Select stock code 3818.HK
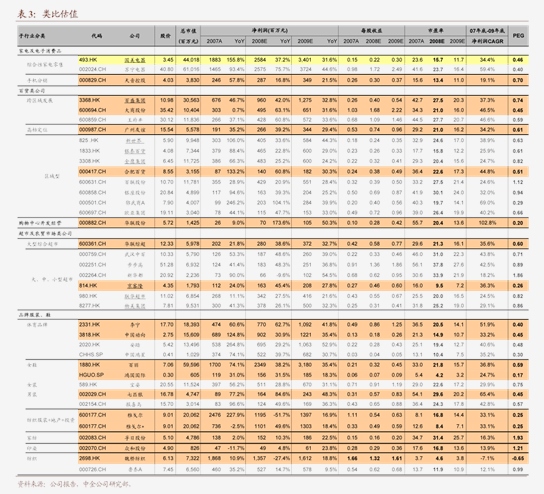The image size is (544, 494). point(90,335)
